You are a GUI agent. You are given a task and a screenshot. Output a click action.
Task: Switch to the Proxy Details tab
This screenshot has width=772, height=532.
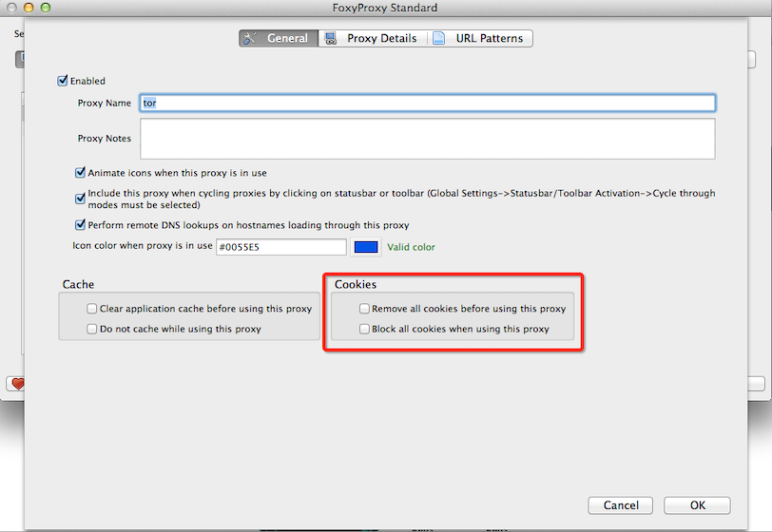[371, 39]
